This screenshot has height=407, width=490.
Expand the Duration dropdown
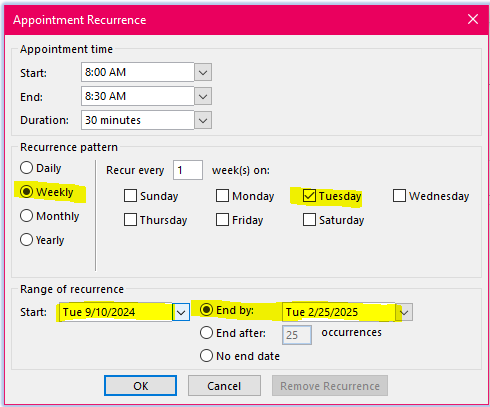pos(203,120)
